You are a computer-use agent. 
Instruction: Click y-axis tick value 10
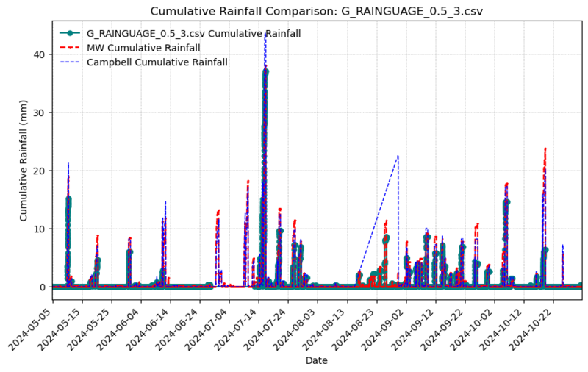pyautogui.click(x=40, y=229)
